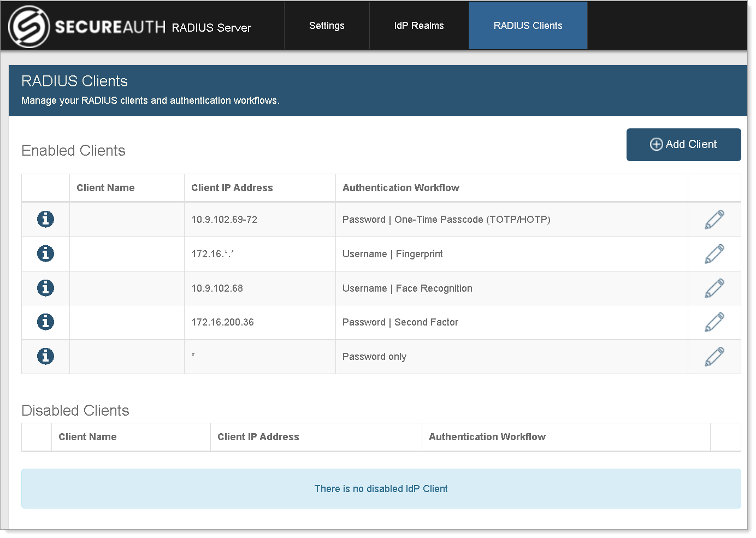View info for client 172.16.200.36
Screen dimensions: 756x538
(x=45, y=322)
